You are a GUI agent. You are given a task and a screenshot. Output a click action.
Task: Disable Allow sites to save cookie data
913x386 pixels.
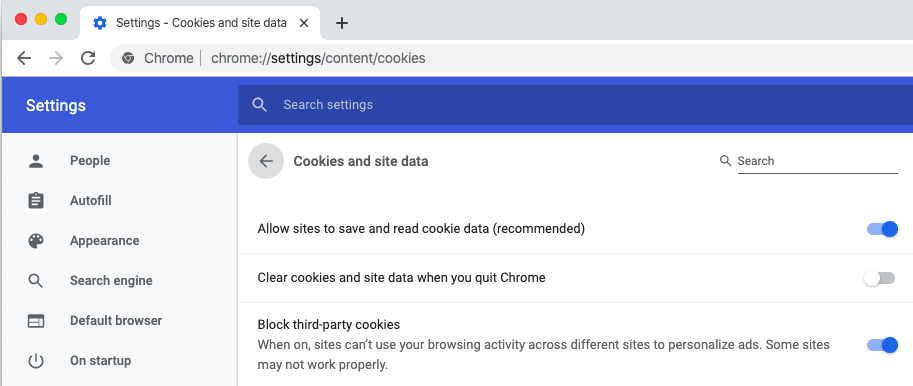[x=882, y=229]
